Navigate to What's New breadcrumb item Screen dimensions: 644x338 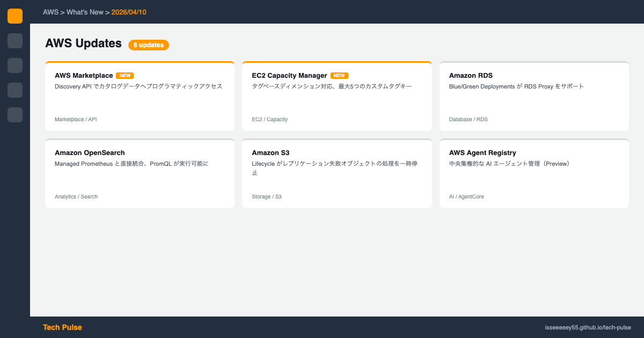[85, 12]
